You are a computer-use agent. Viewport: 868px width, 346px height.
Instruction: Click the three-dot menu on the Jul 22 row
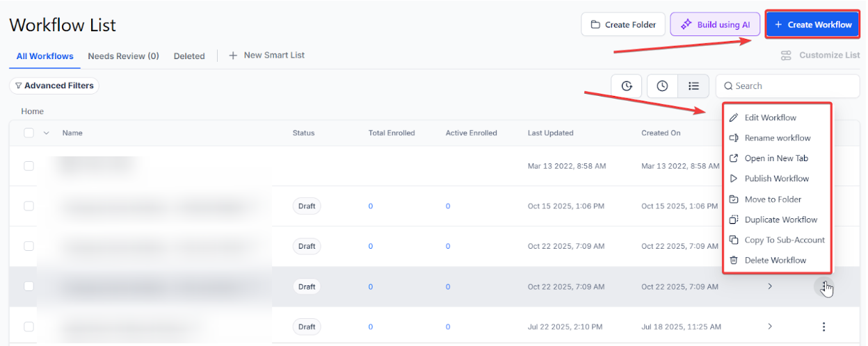pos(824,327)
